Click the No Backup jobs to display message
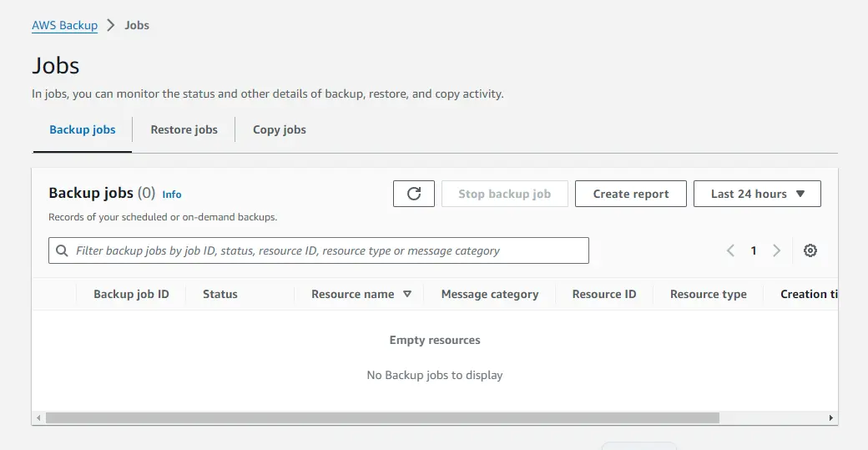 435,375
